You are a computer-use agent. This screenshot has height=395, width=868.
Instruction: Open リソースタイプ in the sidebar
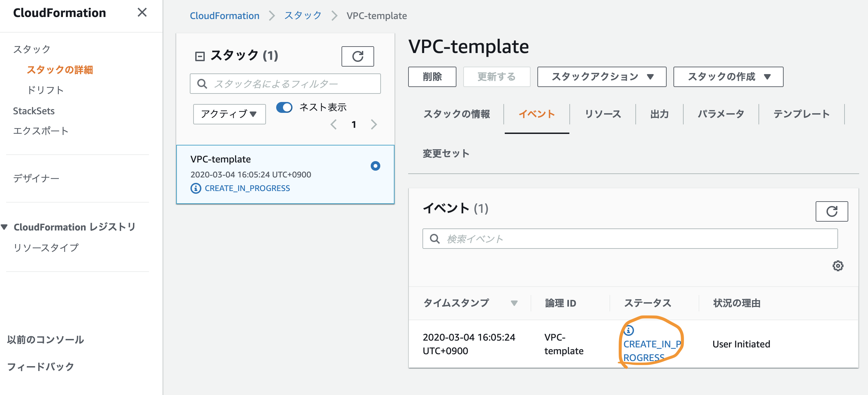[46, 248]
